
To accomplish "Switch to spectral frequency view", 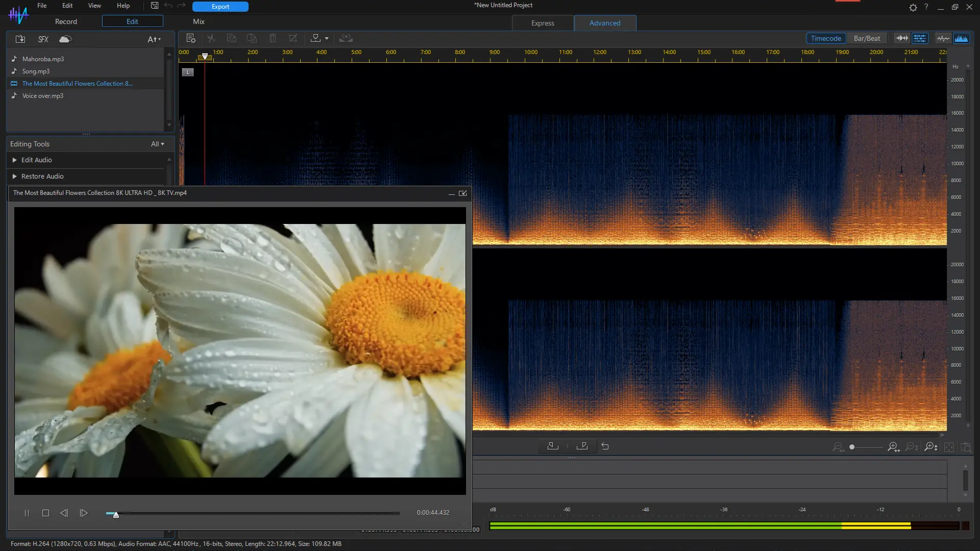I will [962, 38].
